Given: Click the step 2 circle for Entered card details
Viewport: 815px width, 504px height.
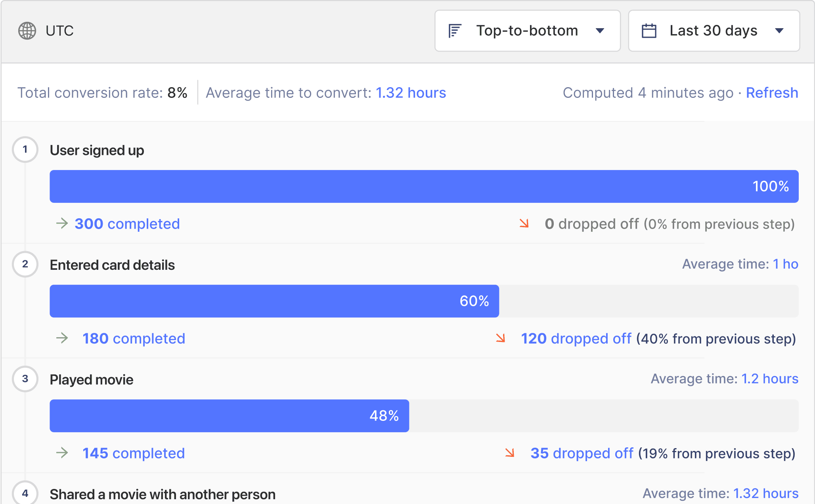Looking at the screenshot, I should coord(25,264).
